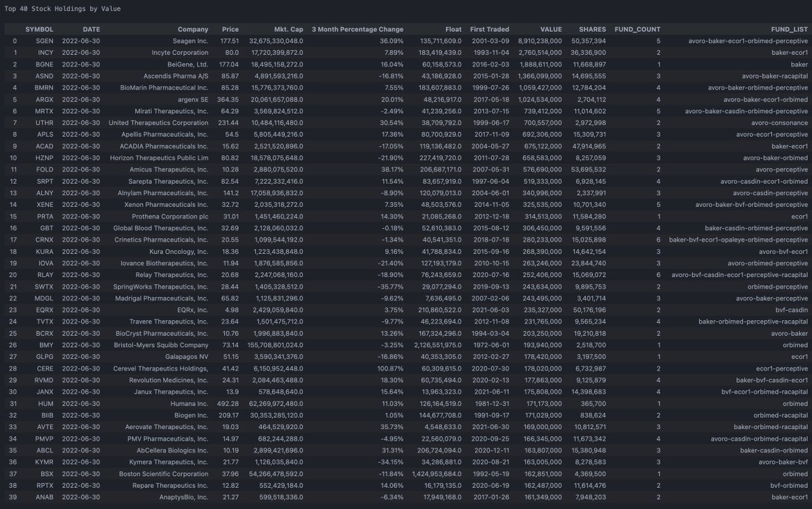Image resolution: width=812 pixels, height=509 pixels.
Task: Click the SHARES column header
Action: [x=592, y=29]
